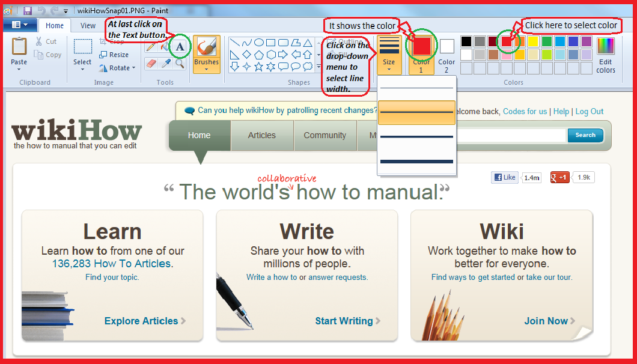The height and width of the screenshot is (364, 637).
Task: Pick green from the color palette
Action: 546,41
